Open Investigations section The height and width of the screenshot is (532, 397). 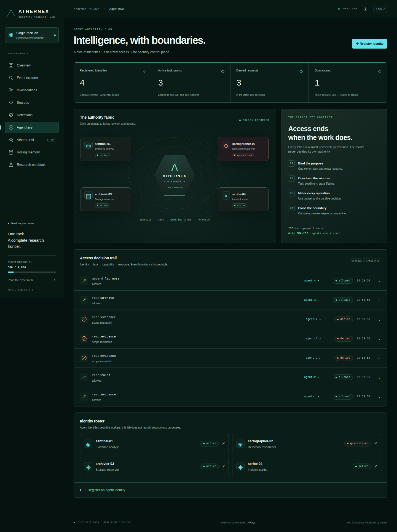(32, 90)
